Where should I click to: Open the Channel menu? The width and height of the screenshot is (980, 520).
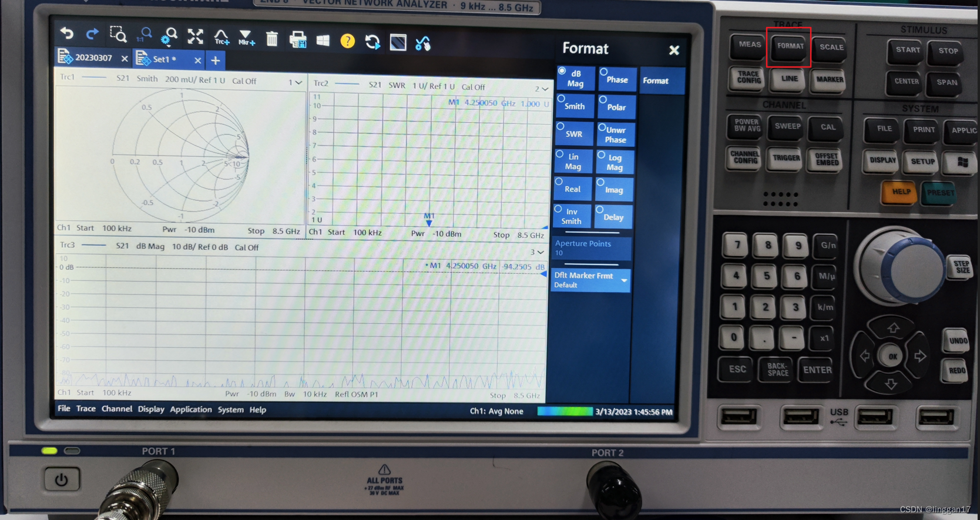[x=117, y=409]
